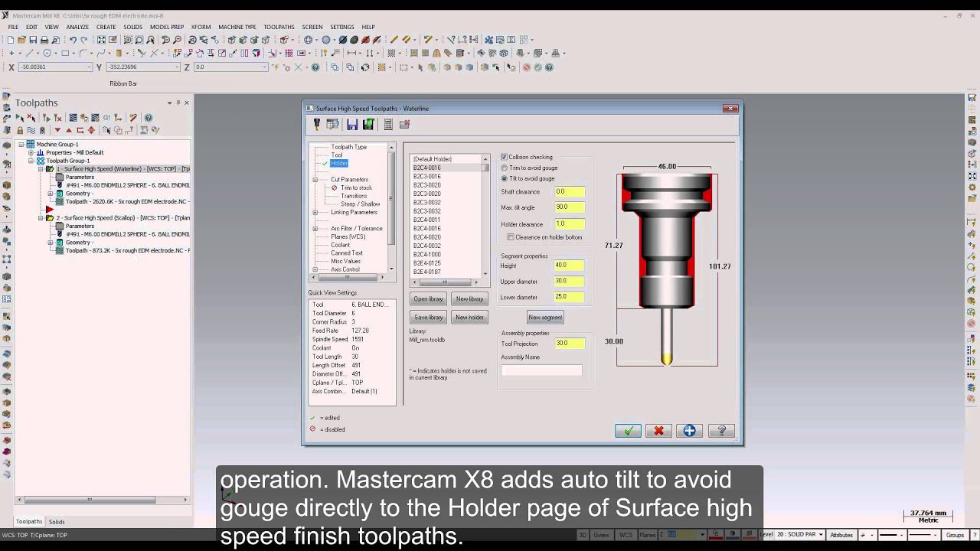Click the red up arrow move insert icon
Image resolution: width=980 pixels, height=551 pixels.
tap(68, 130)
